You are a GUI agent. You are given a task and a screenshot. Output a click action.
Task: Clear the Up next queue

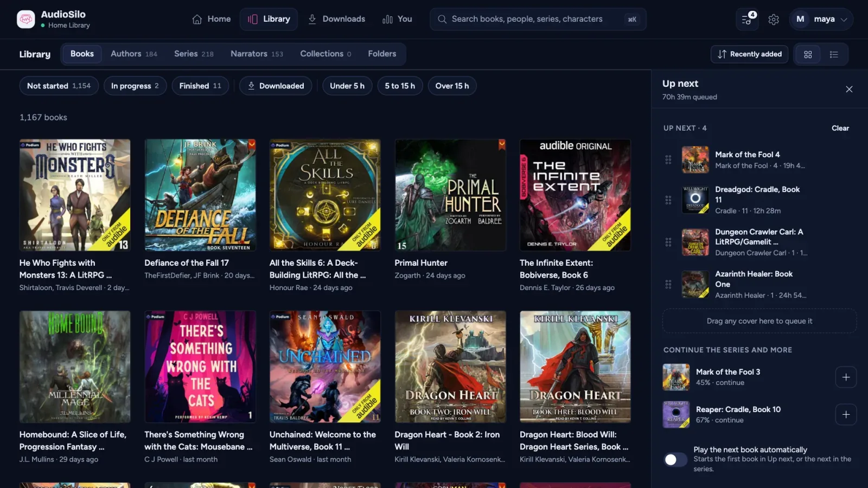[x=840, y=128]
